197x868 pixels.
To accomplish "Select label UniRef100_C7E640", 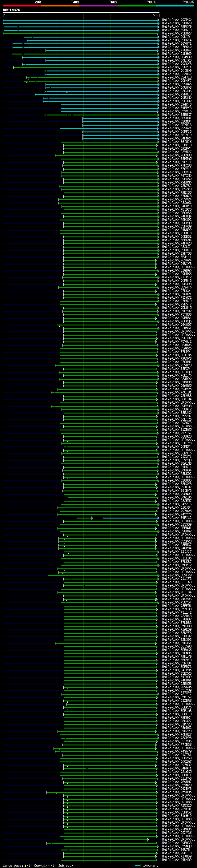I will click(176, 47).
